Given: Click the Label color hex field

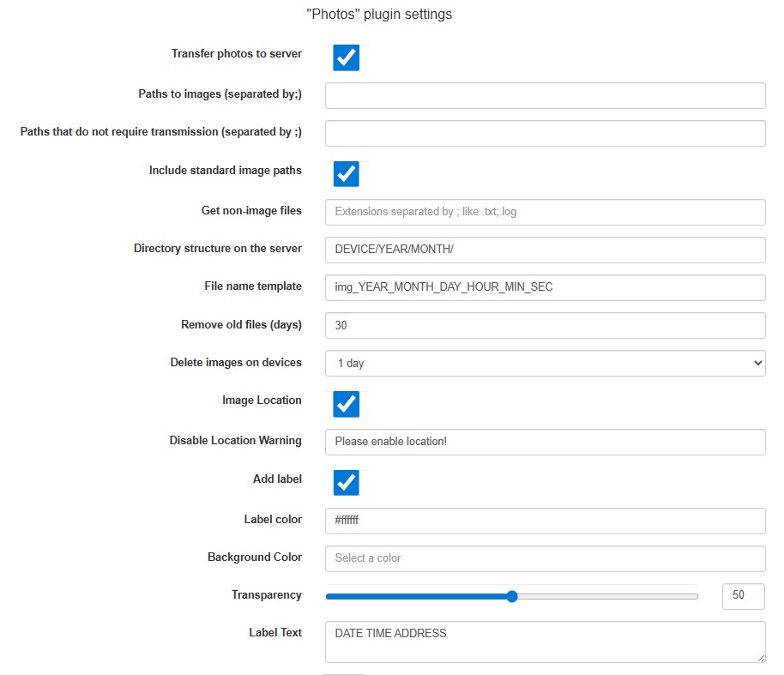Looking at the screenshot, I should (545, 521).
